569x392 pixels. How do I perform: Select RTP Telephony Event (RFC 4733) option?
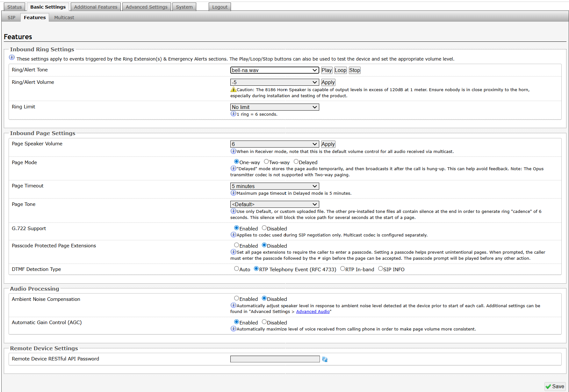click(256, 269)
